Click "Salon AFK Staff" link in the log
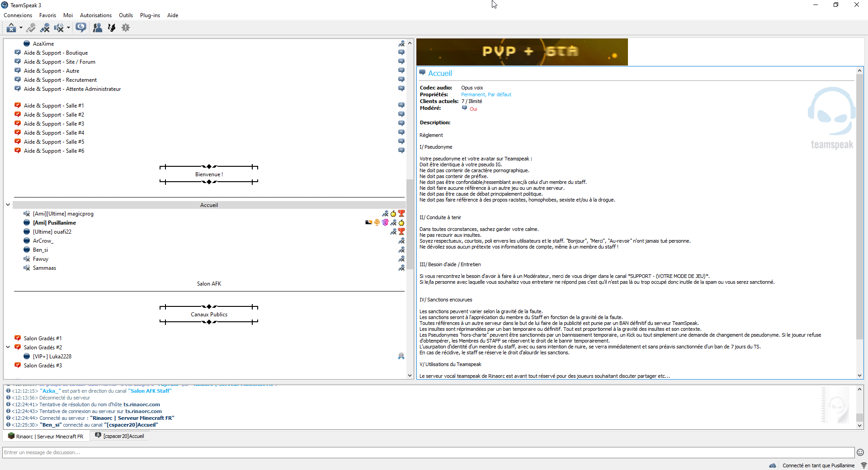Screen dimensions: 868x470 click(150, 391)
